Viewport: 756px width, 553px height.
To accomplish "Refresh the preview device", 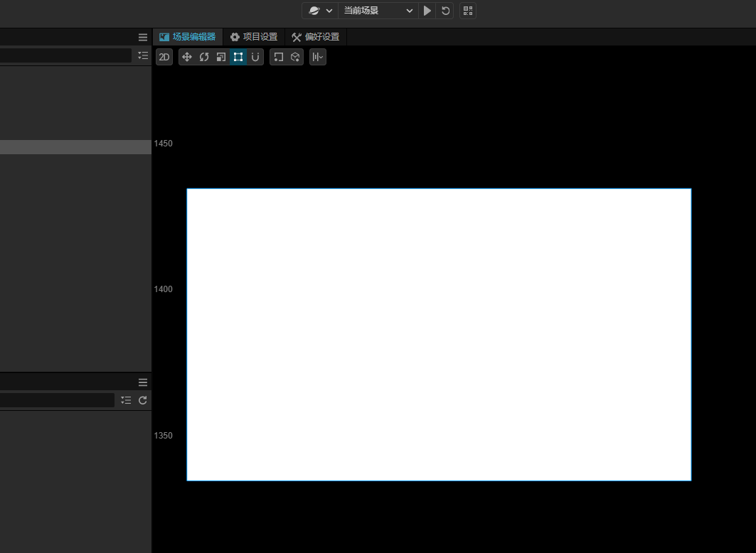I will pyautogui.click(x=445, y=11).
